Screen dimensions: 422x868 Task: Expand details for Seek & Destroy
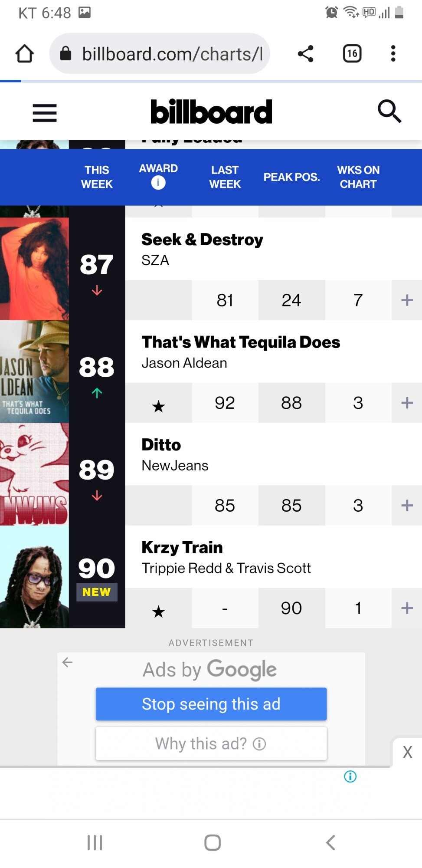pyautogui.click(x=407, y=300)
